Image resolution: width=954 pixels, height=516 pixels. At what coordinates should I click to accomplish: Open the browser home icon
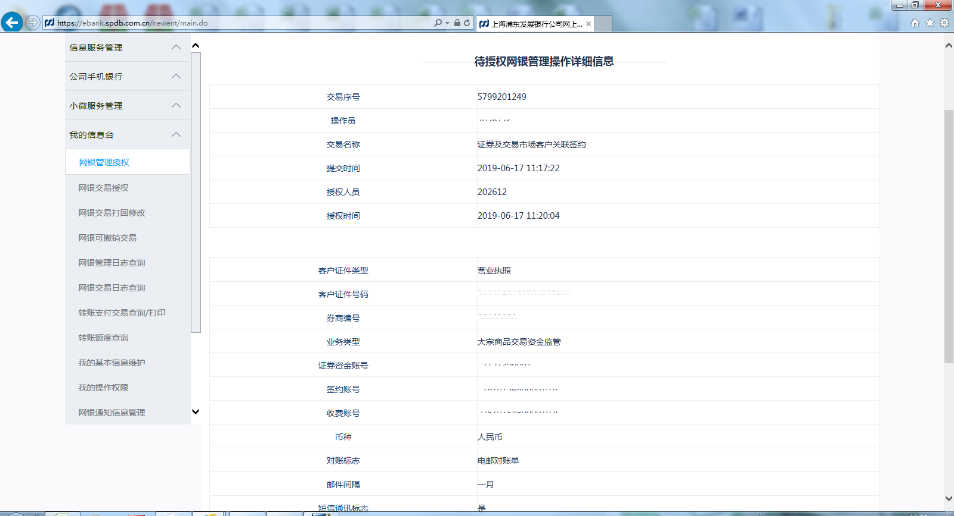914,22
